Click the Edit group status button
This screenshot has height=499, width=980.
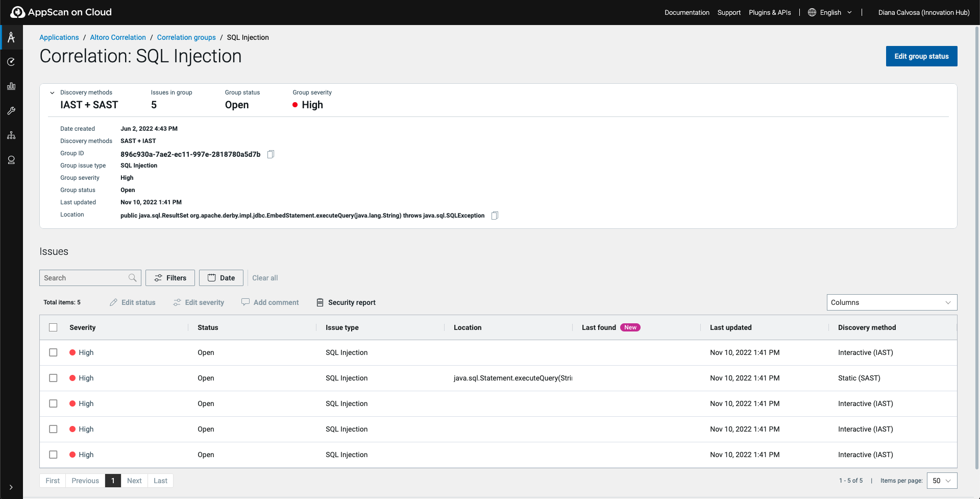[x=921, y=56]
